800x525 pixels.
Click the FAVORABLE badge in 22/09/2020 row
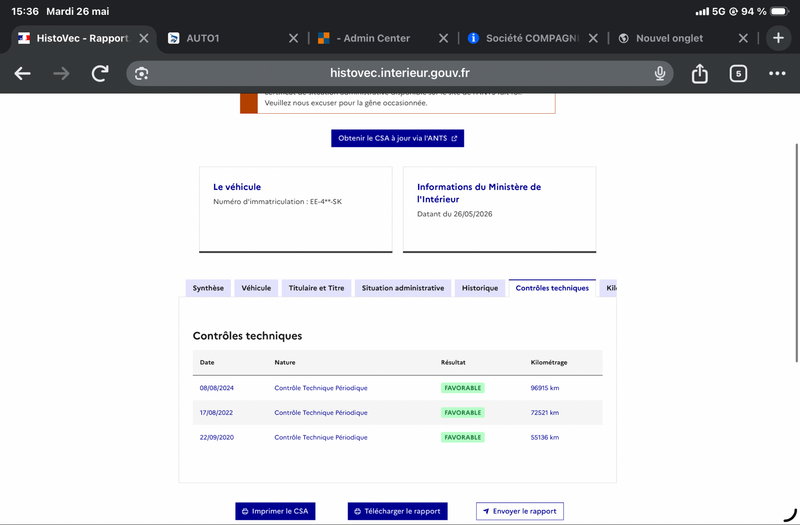click(x=463, y=437)
